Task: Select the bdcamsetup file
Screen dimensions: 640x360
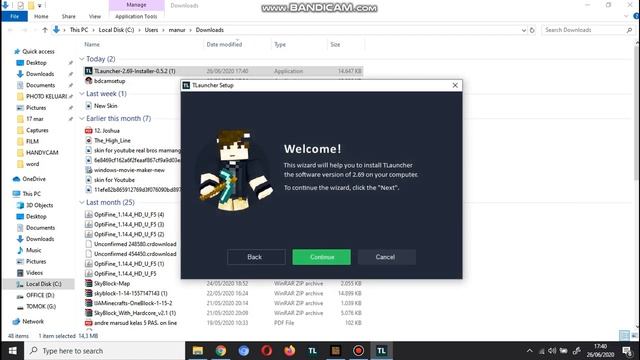Action: point(109,81)
